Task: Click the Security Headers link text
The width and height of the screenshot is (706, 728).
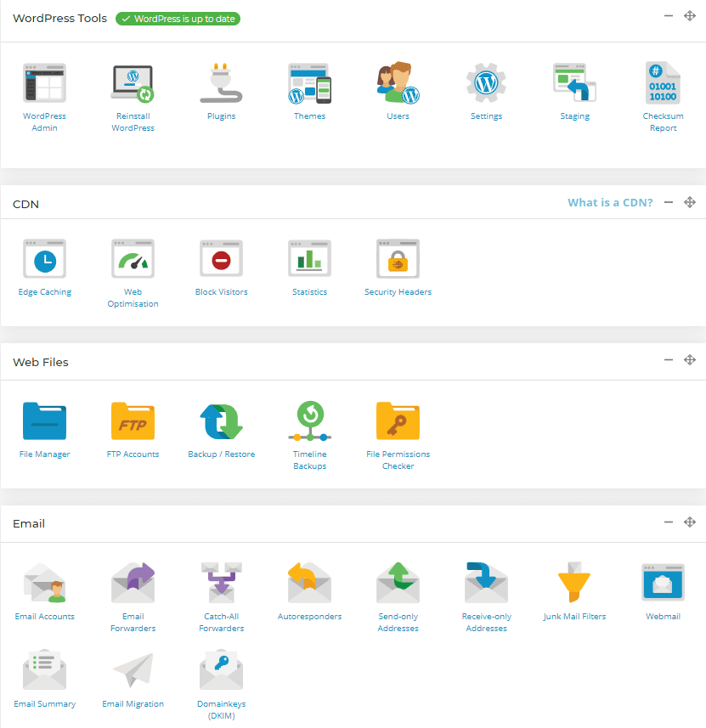Action: point(398,292)
